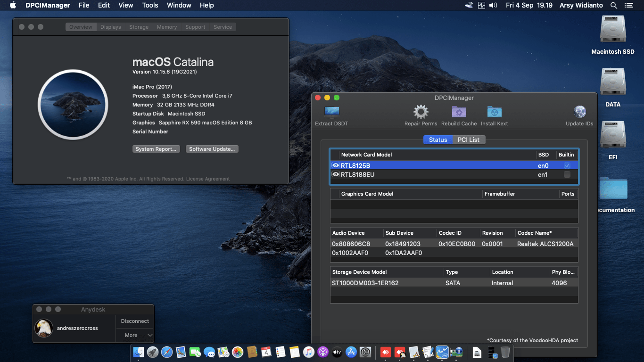Open FaceTime from the dock
This screenshot has height=362, width=644.
195,352
